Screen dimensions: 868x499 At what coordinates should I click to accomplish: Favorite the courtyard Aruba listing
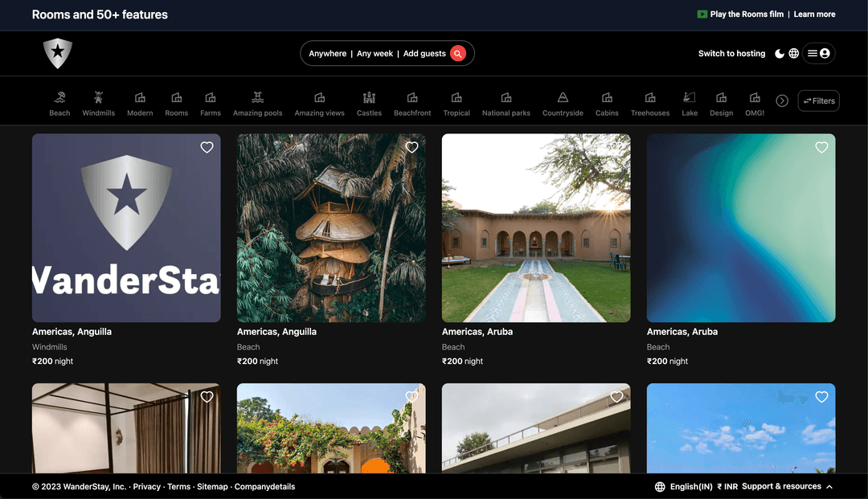pos(616,147)
